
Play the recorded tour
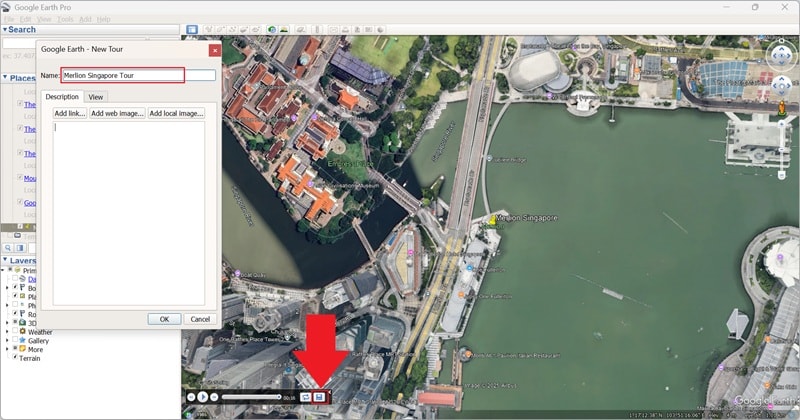click(x=203, y=397)
